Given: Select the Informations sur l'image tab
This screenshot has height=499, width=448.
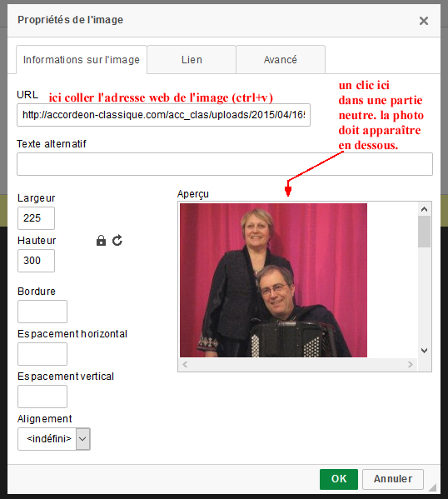Looking at the screenshot, I should [82, 60].
